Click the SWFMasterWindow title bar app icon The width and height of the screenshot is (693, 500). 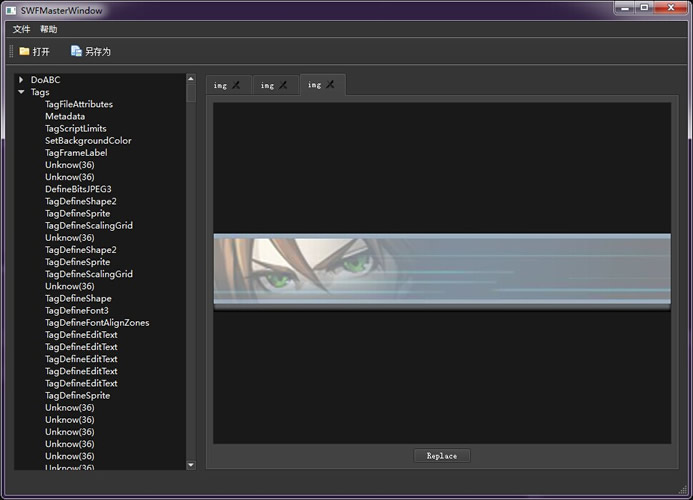click(x=10, y=10)
